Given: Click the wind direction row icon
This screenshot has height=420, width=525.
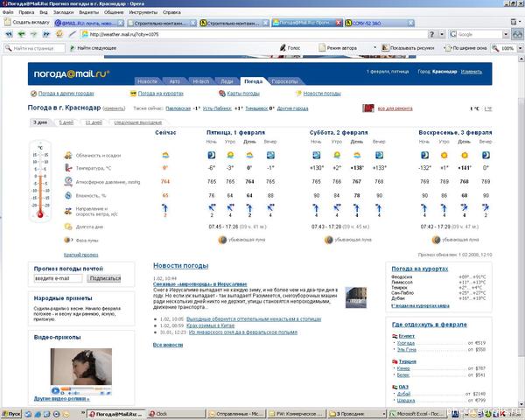Looking at the screenshot, I should pyautogui.click(x=68, y=211).
